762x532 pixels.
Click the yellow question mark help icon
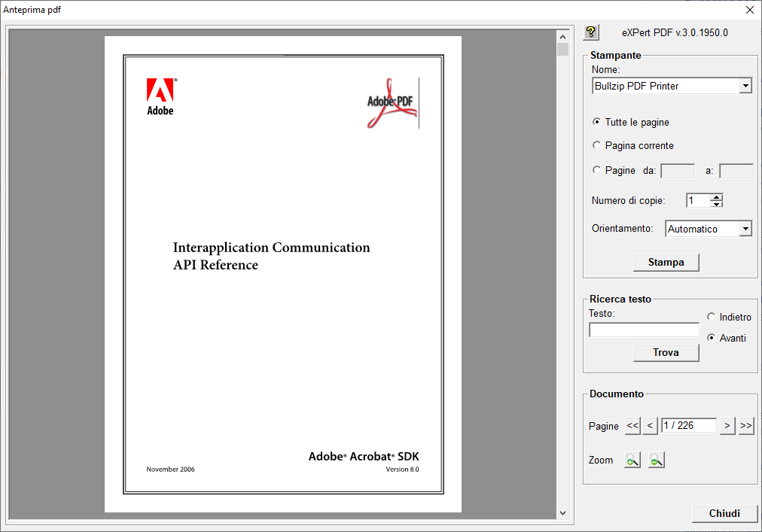pyautogui.click(x=591, y=32)
